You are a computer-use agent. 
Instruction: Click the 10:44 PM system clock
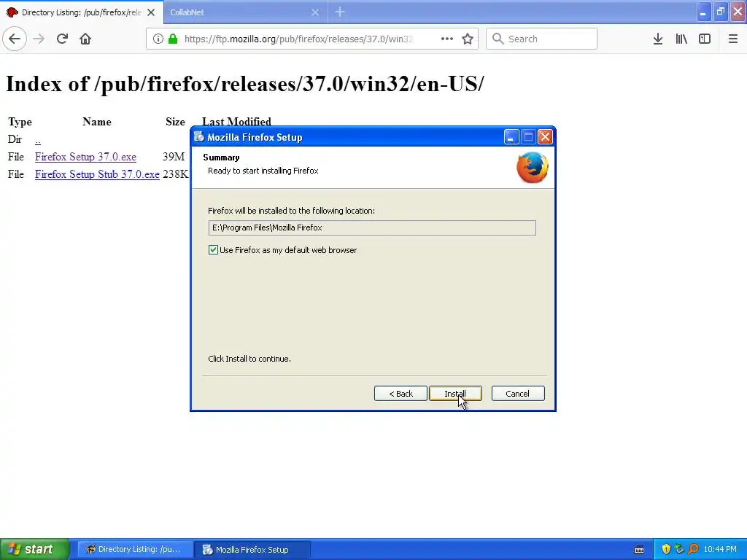(720, 550)
